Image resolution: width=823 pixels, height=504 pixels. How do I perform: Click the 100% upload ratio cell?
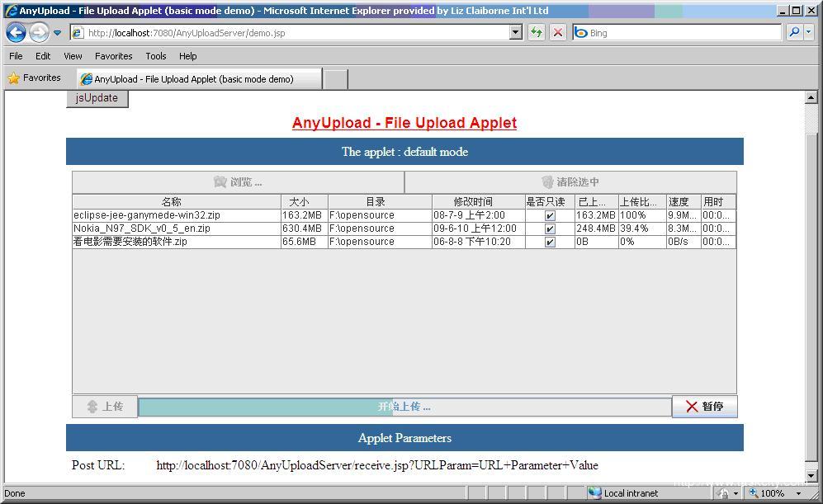pyautogui.click(x=642, y=215)
